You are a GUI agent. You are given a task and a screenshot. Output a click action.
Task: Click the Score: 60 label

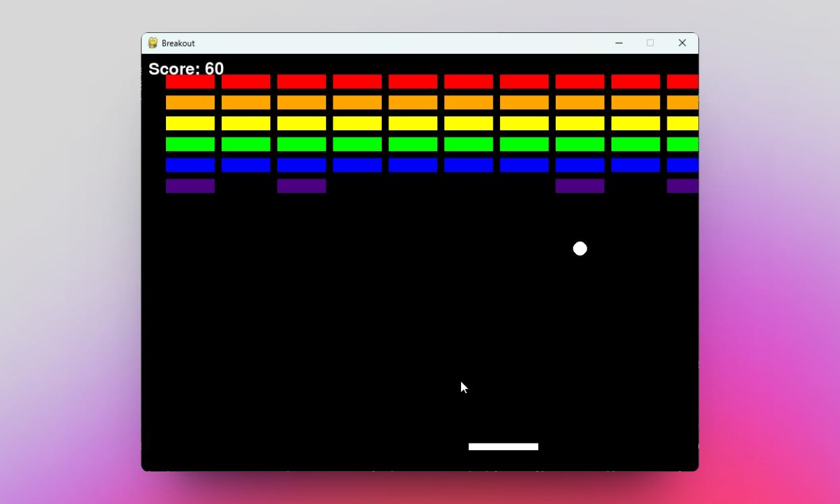click(186, 69)
